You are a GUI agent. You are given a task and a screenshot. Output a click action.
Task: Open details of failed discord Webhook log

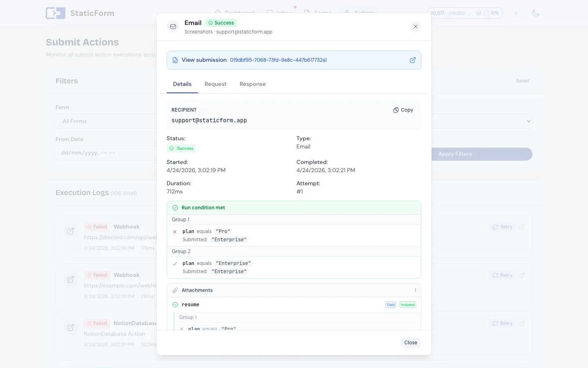tap(71, 231)
